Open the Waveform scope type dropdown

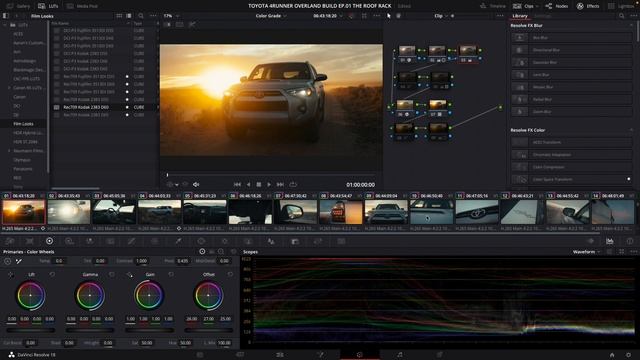pos(587,252)
